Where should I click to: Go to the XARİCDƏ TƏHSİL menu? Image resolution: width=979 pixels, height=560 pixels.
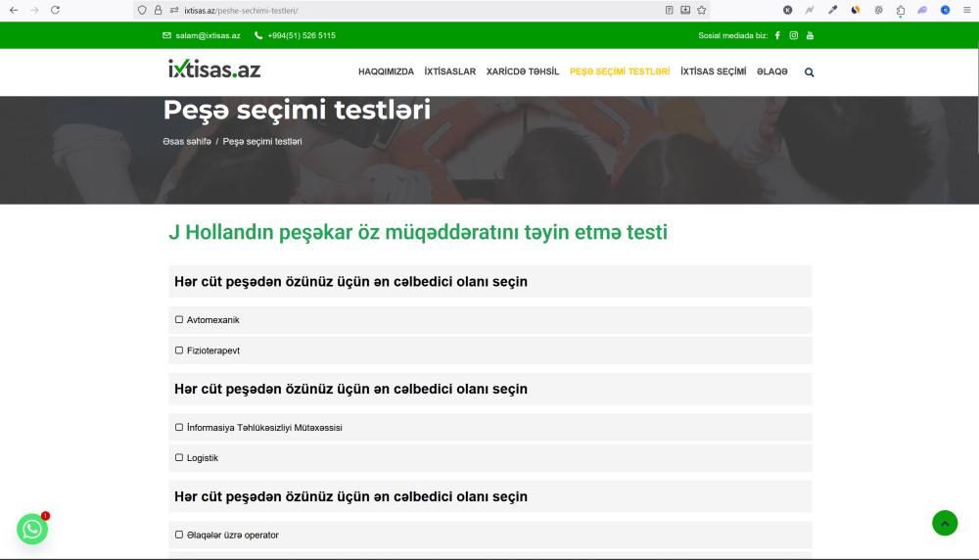tap(523, 72)
